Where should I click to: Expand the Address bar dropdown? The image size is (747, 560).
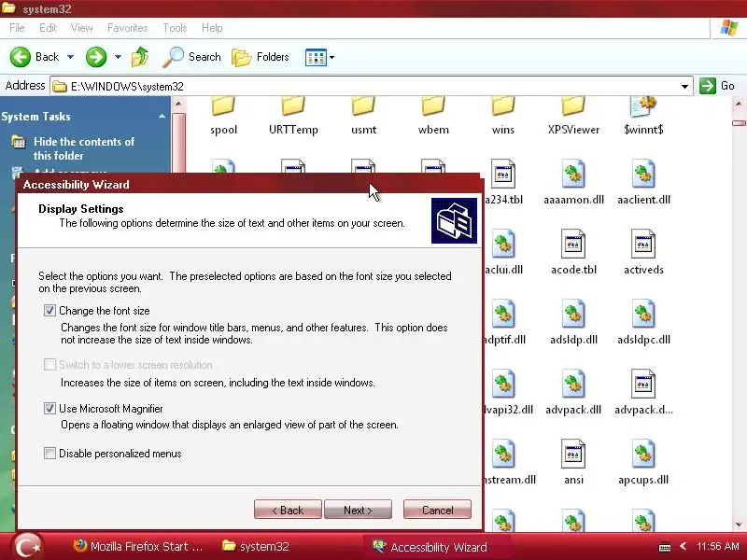click(684, 86)
